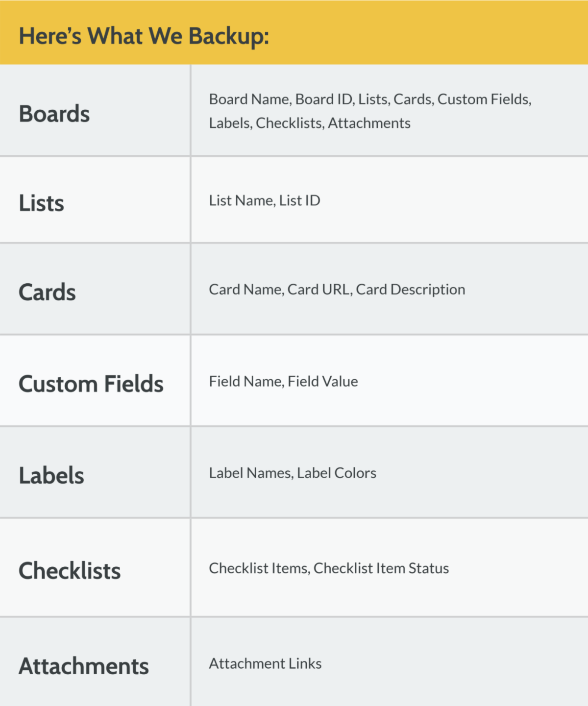Click 'Label Names, Label Colors' description
Image resolution: width=588 pixels, height=706 pixels.
click(x=293, y=473)
